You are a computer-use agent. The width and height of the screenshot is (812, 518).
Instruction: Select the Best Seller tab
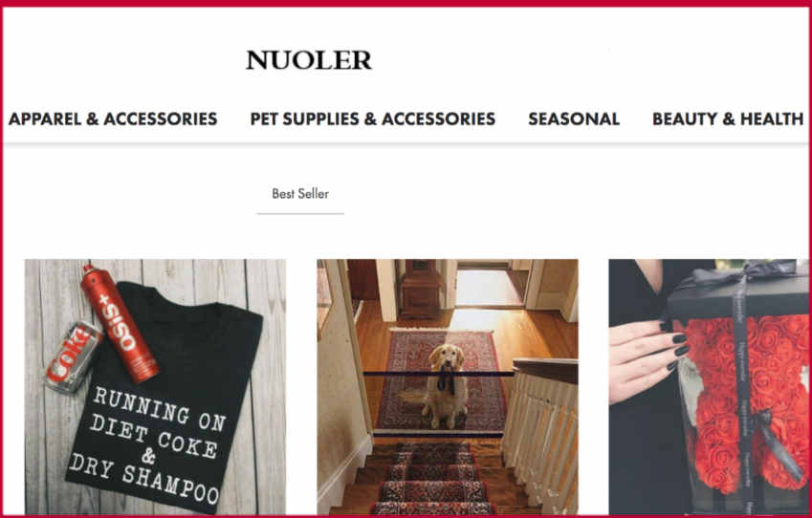pyautogui.click(x=300, y=194)
